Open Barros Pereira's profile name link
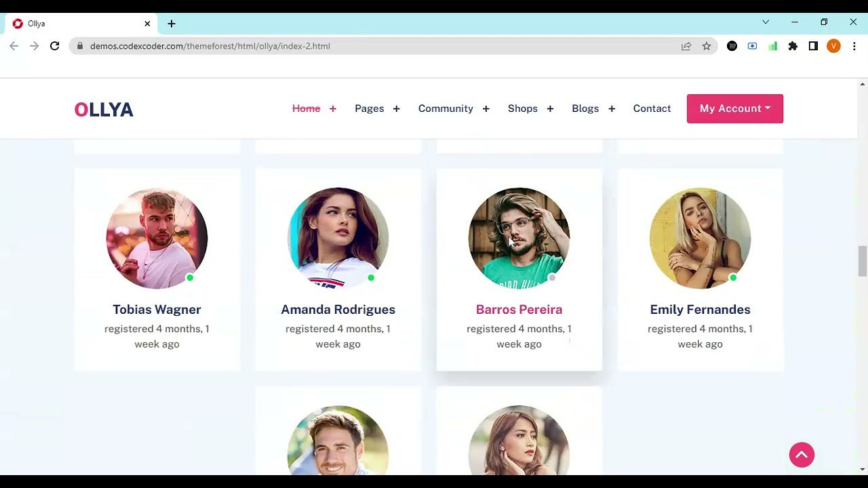Screen dimensions: 868x488 pos(519,309)
